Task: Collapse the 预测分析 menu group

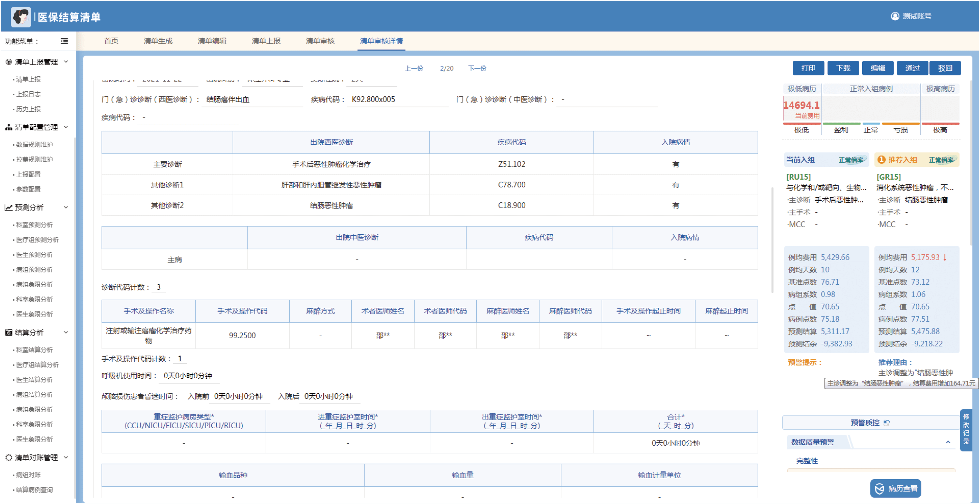Action: [x=66, y=208]
